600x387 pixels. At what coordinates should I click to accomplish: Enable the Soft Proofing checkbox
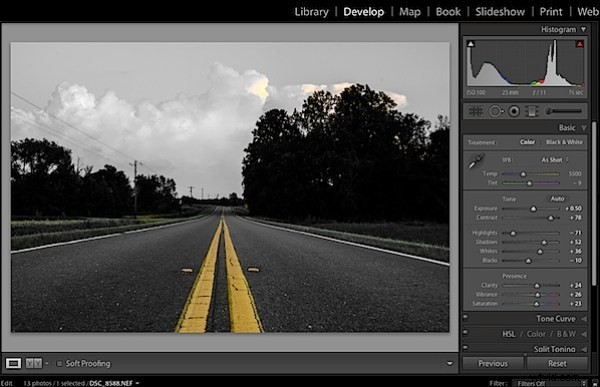tap(59, 364)
